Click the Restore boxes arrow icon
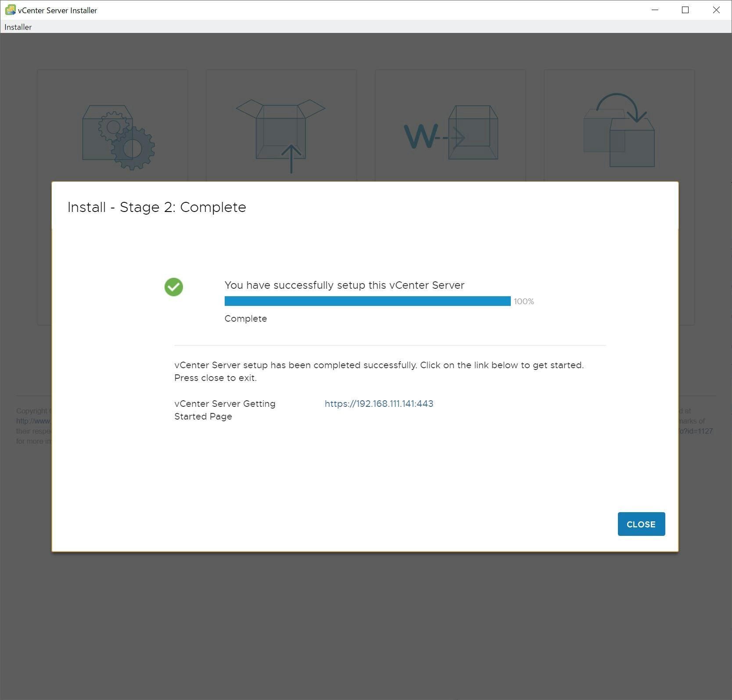The width and height of the screenshot is (732, 700). (x=619, y=130)
